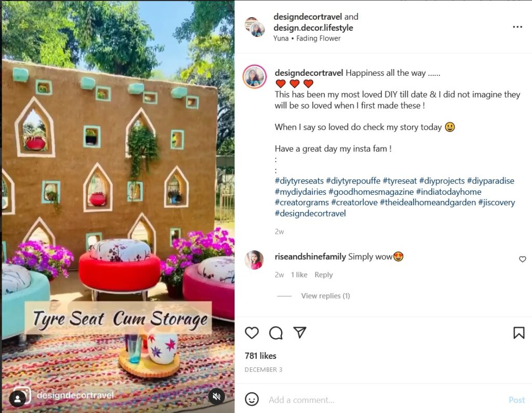Like riseandshinefamily's comment heart
Image resolution: width=532 pixels, height=413 pixels.
pos(523,259)
